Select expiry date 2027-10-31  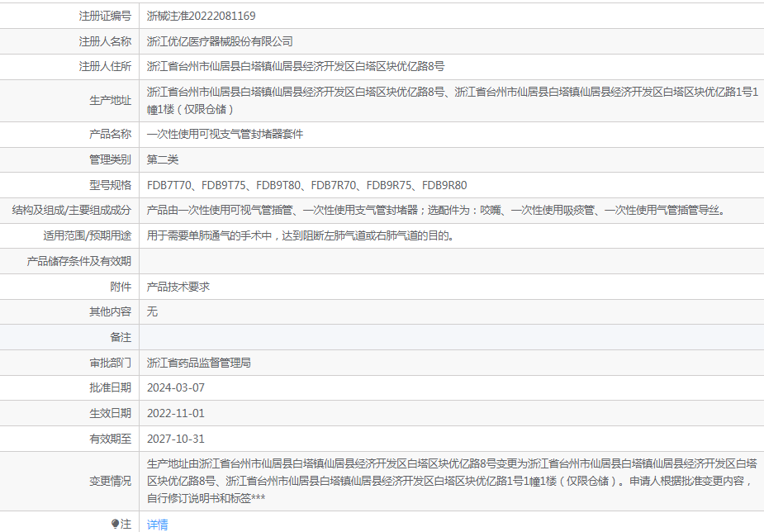tap(176, 439)
